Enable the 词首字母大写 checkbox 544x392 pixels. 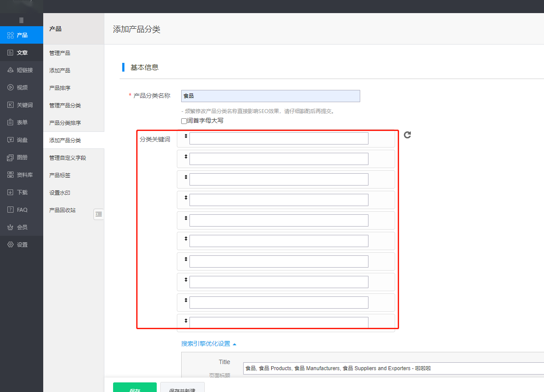pos(184,121)
